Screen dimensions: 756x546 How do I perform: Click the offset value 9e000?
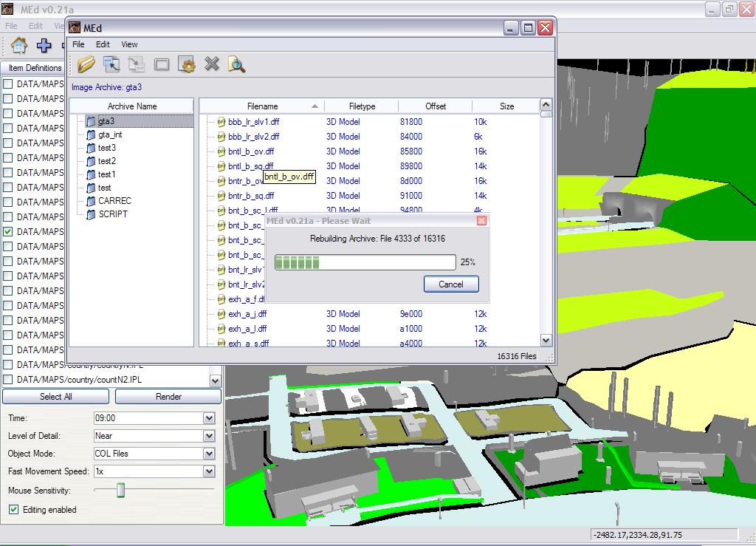pos(410,314)
